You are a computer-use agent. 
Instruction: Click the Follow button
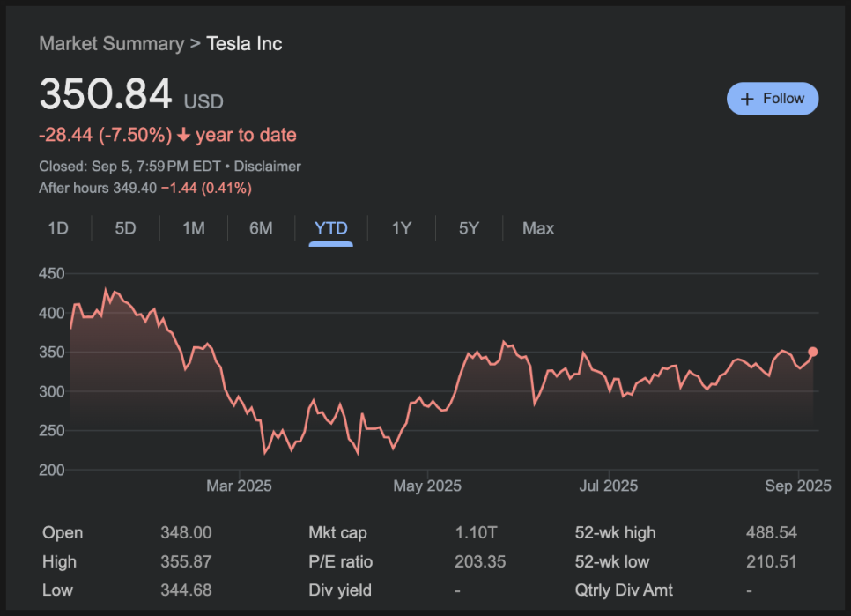[x=773, y=99]
